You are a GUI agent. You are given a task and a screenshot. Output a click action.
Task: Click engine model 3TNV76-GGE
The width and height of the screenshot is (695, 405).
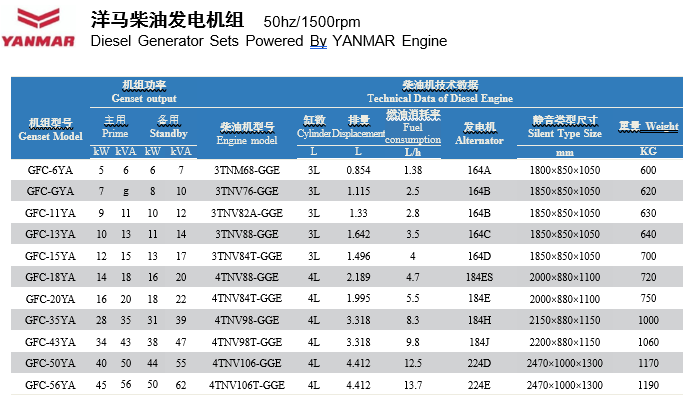point(247,191)
